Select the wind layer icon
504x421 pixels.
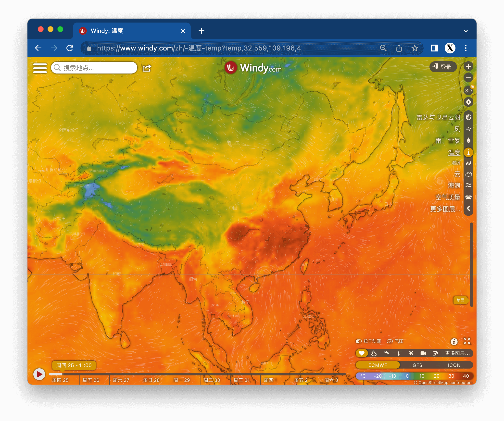468,129
